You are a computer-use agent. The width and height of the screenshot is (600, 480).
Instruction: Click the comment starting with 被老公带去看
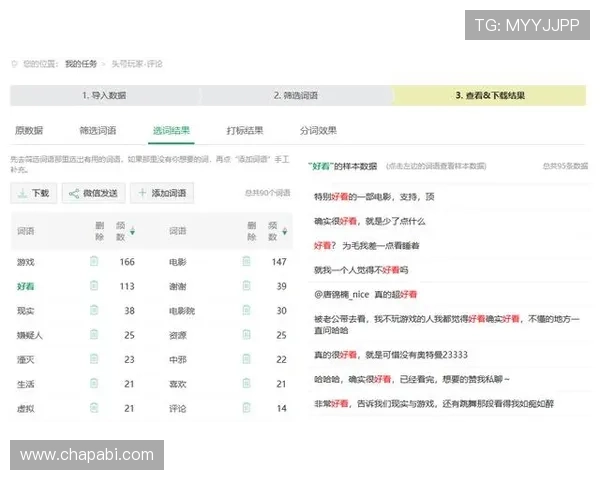tap(447, 324)
